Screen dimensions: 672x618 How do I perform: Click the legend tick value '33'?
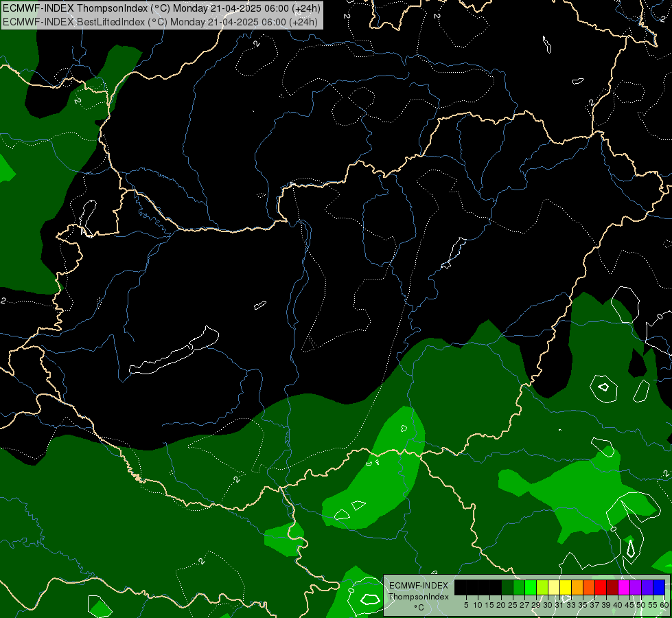click(571, 605)
